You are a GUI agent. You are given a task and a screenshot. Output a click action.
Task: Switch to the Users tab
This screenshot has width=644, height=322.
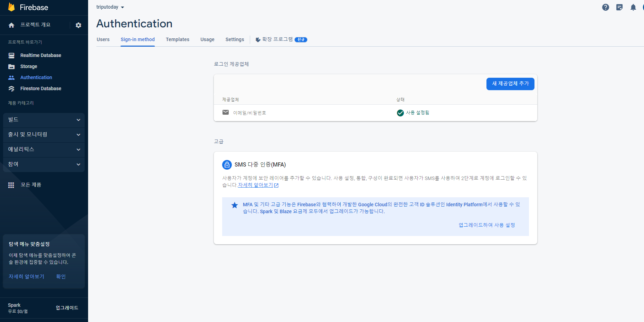pos(103,39)
